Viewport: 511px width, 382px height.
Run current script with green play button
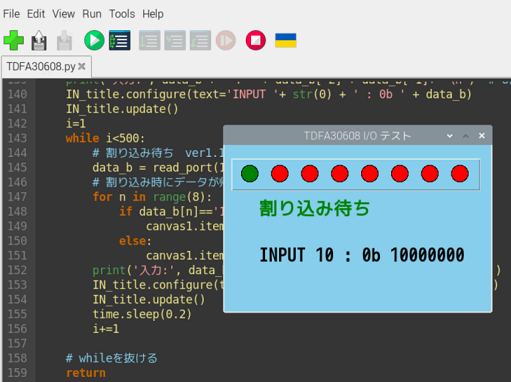(x=94, y=40)
